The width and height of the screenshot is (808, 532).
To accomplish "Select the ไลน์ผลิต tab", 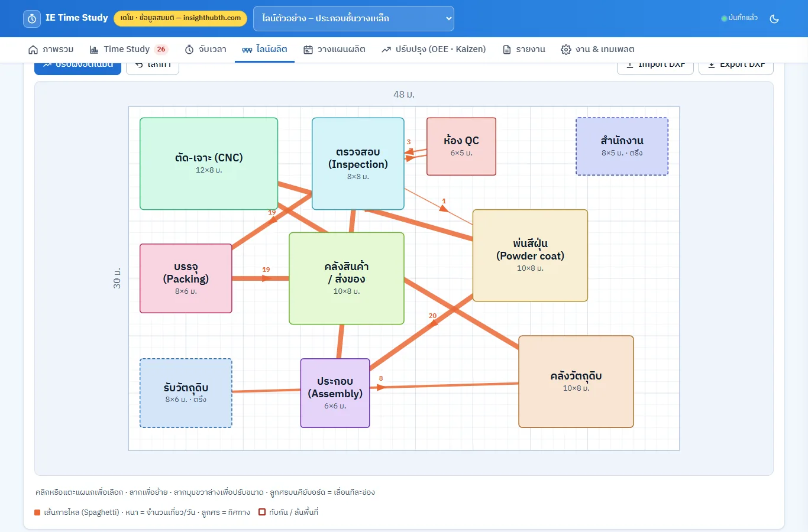I will 264,50.
